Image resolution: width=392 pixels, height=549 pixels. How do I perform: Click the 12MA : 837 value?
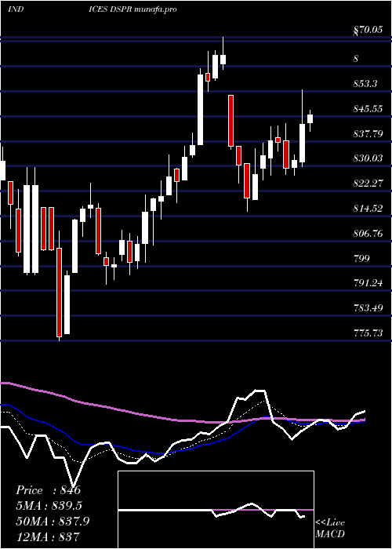[48, 536]
